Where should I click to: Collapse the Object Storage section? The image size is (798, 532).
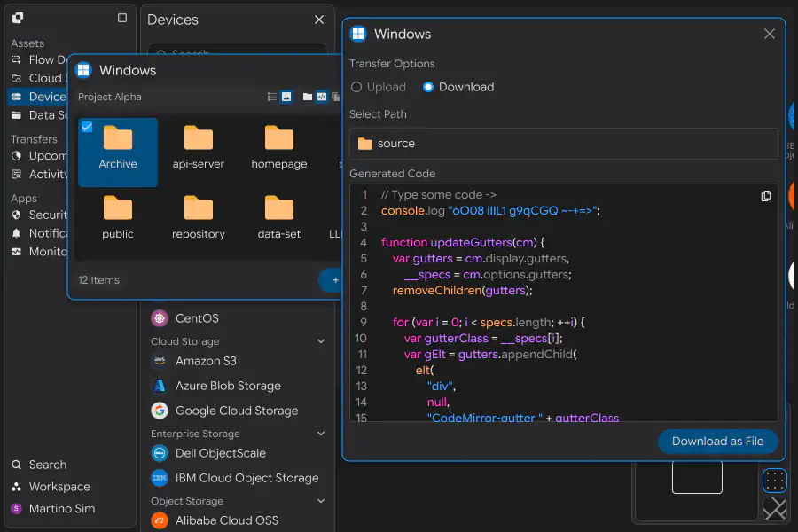[x=321, y=501]
